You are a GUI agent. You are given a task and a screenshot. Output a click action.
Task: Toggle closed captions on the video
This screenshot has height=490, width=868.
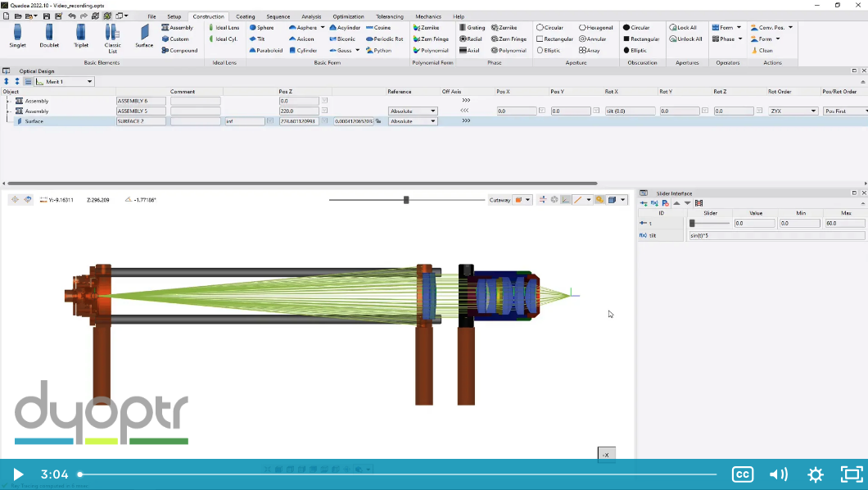742,474
